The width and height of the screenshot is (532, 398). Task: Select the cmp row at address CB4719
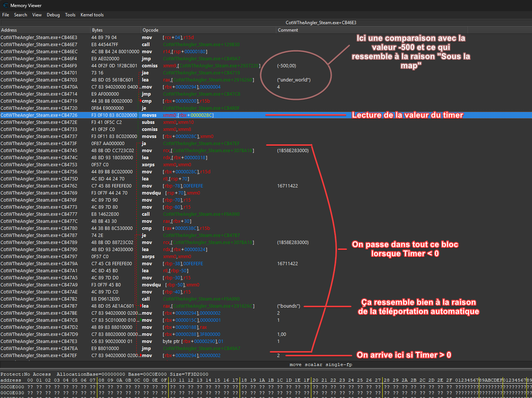266,101
